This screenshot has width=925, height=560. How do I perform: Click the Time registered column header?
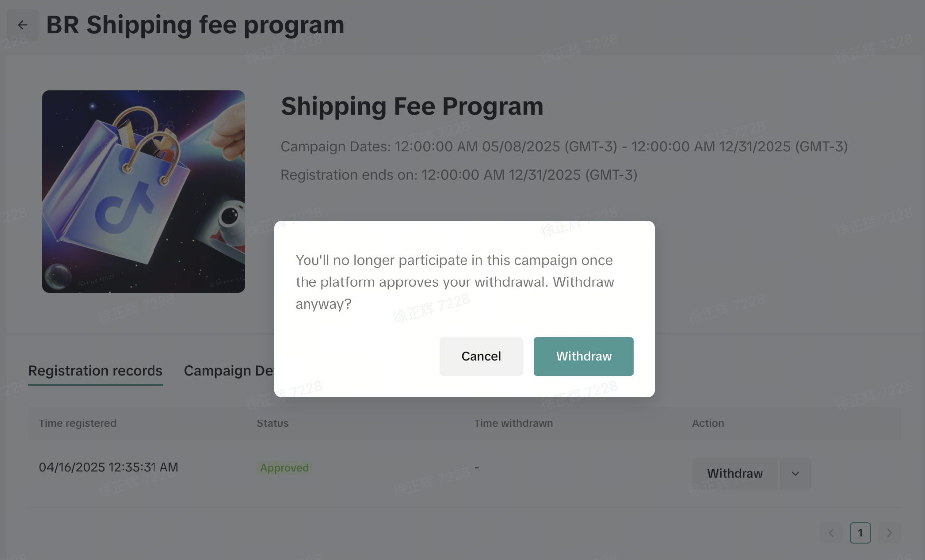tap(78, 423)
